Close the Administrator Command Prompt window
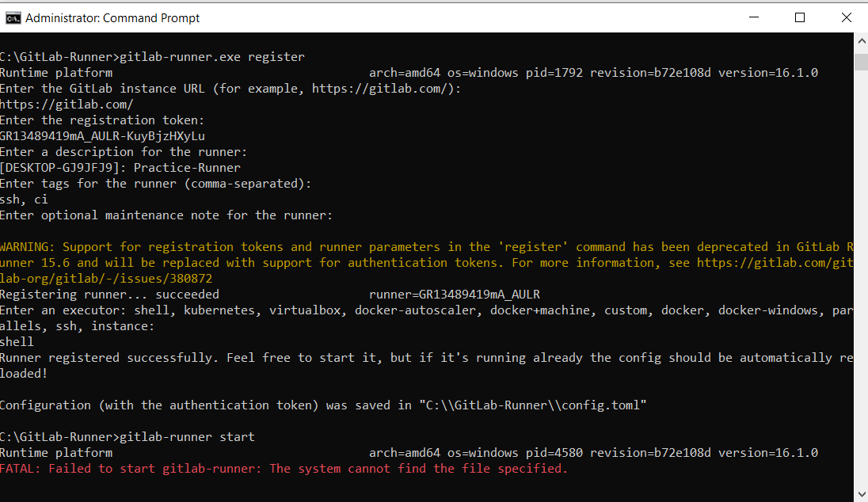 (x=846, y=17)
